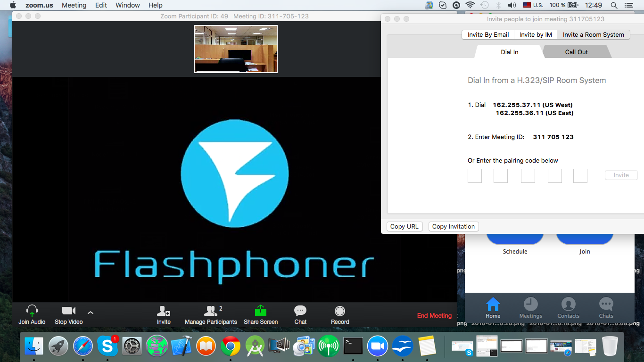Expand the video options chevron arrow
Image resolution: width=644 pixels, height=362 pixels.
[x=91, y=312]
